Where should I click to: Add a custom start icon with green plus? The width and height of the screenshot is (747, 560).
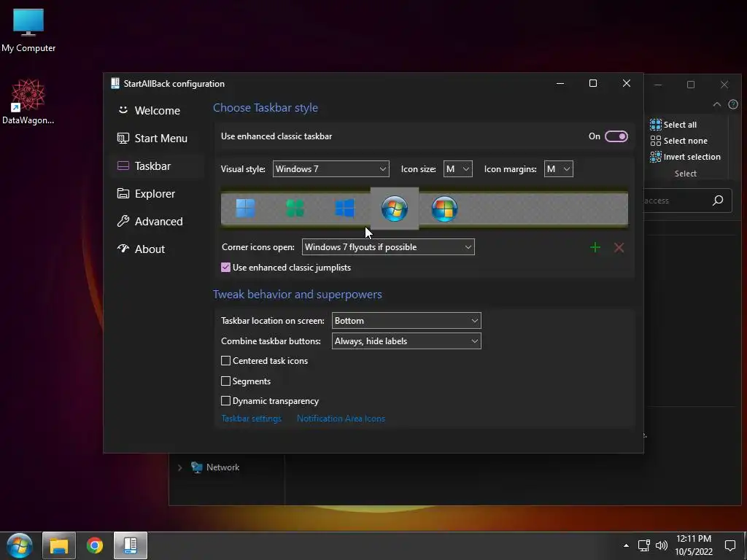pyautogui.click(x=595, y=247)
